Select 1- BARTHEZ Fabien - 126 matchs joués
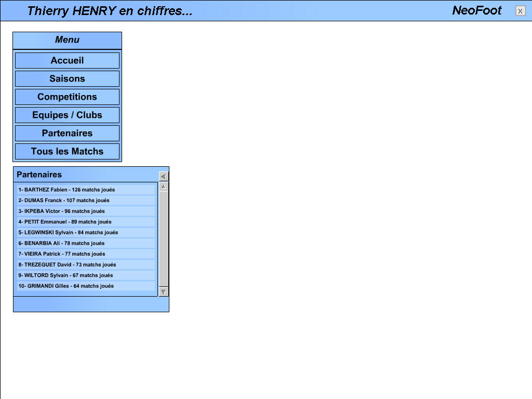This screenshot has width=532, height=399. [x=86, y=190]
